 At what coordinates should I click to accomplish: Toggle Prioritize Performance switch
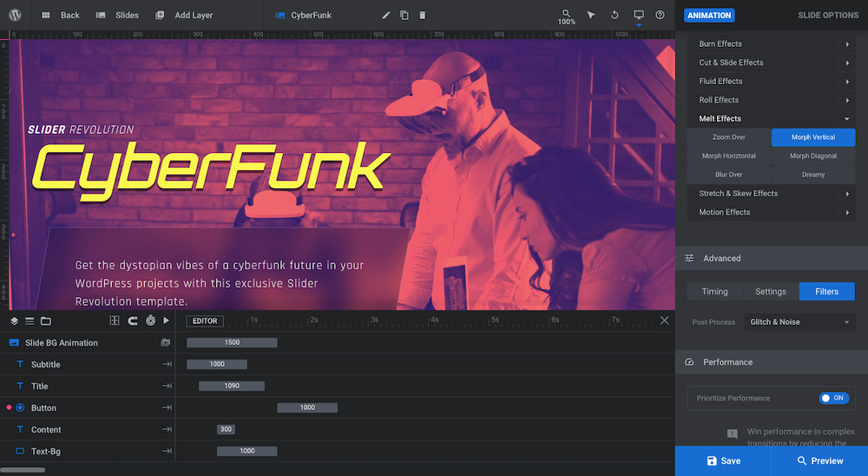coord(833,398)
